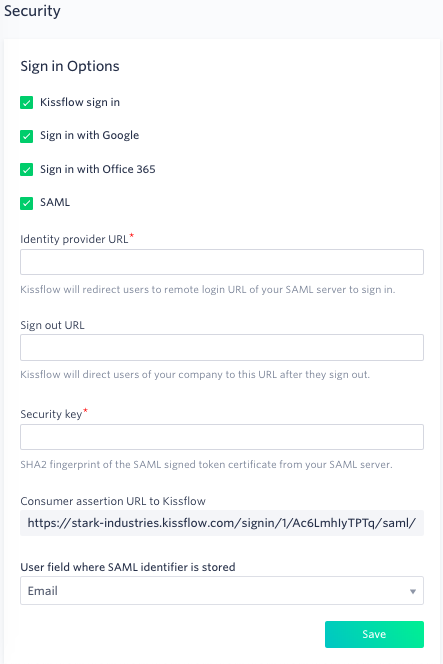Click the Security key input field
This screenshot has height=664, width=443.
pos(222,437)
